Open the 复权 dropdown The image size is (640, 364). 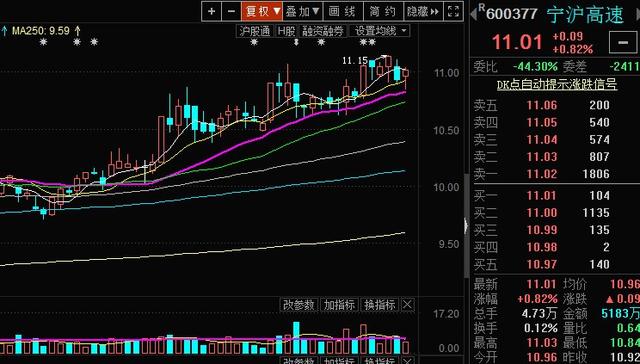point(262,11)
